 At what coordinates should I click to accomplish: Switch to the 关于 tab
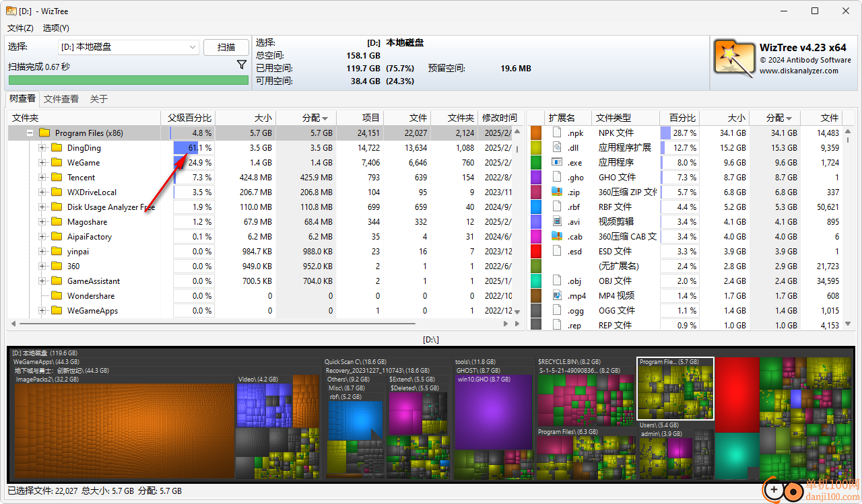pyautogui.click(x=99, y=99)
